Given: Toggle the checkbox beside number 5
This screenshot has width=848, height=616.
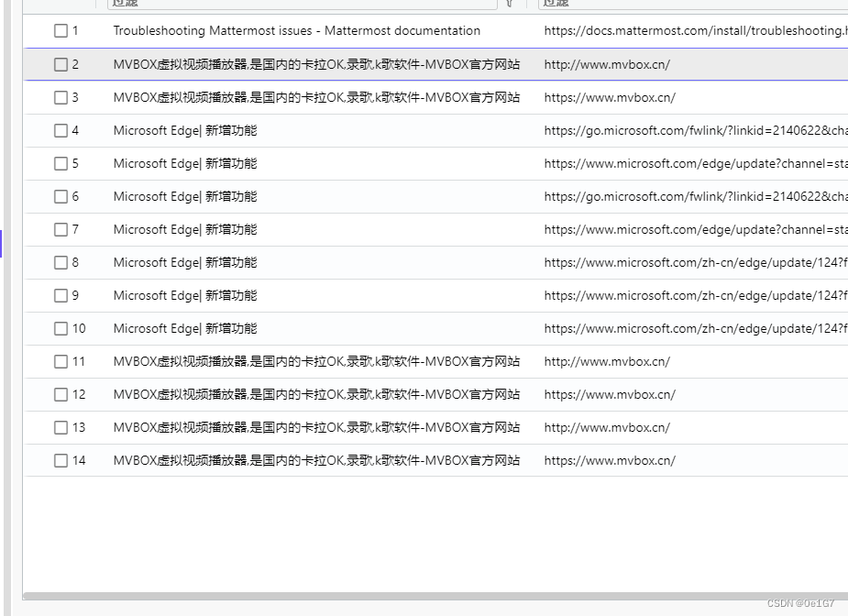Looking at the screenshot, I should coord(61,164).
